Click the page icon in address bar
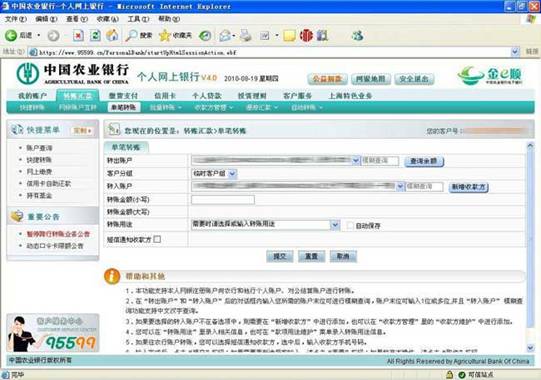 point(33,52)
